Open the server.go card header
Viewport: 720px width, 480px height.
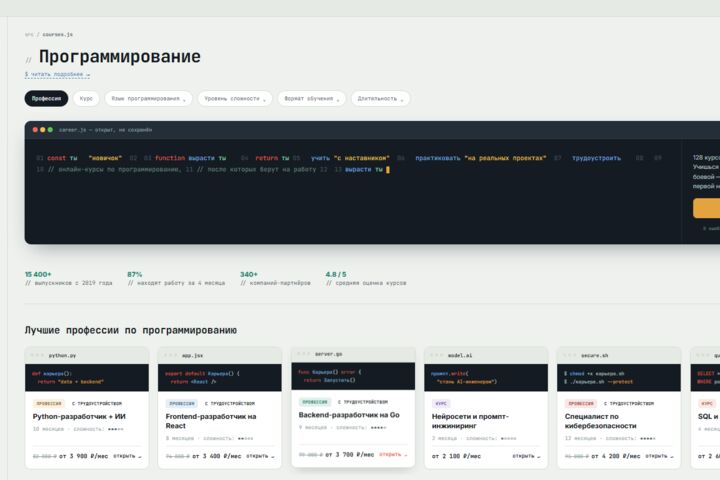pyautogui.click(x=353, y=354)
